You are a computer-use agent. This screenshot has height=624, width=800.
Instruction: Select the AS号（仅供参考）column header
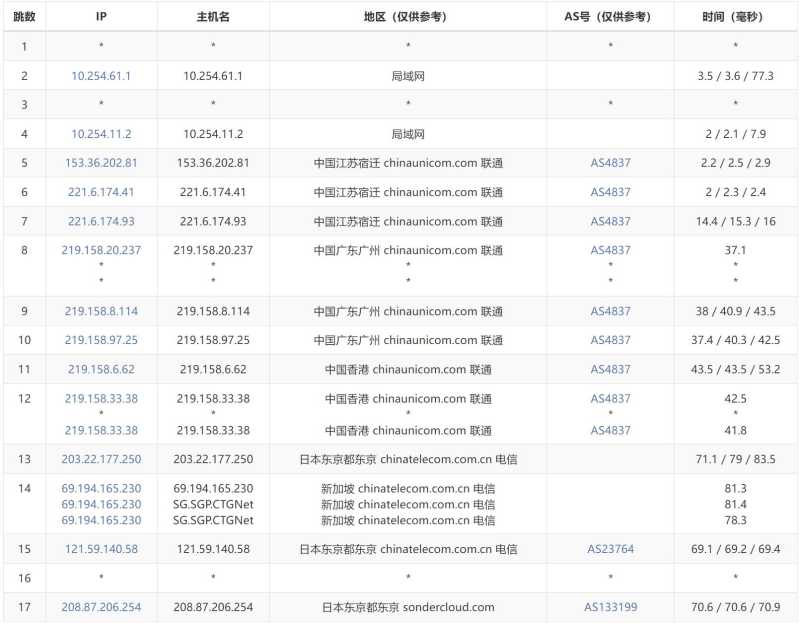(x=613, y=16)
